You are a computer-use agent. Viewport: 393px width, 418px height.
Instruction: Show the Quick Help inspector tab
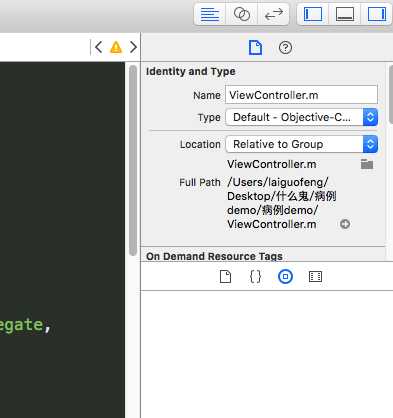click(x=285, y=48)
